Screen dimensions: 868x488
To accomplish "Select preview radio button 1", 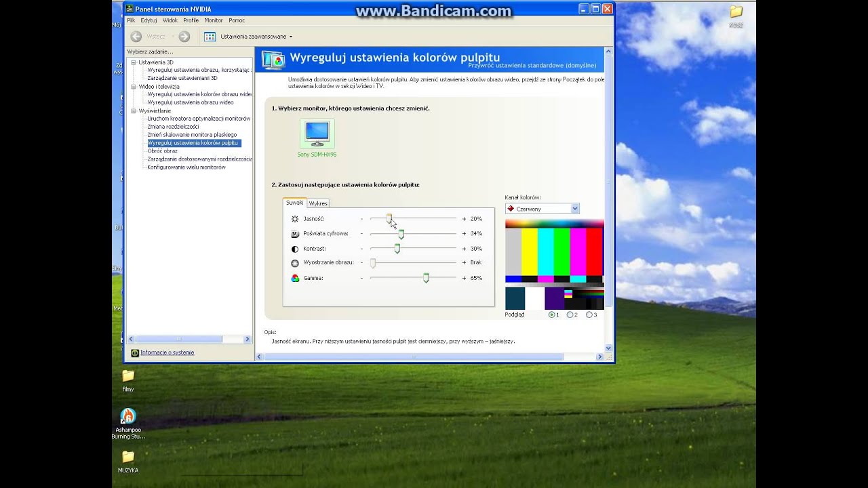I will coord(552,314).
